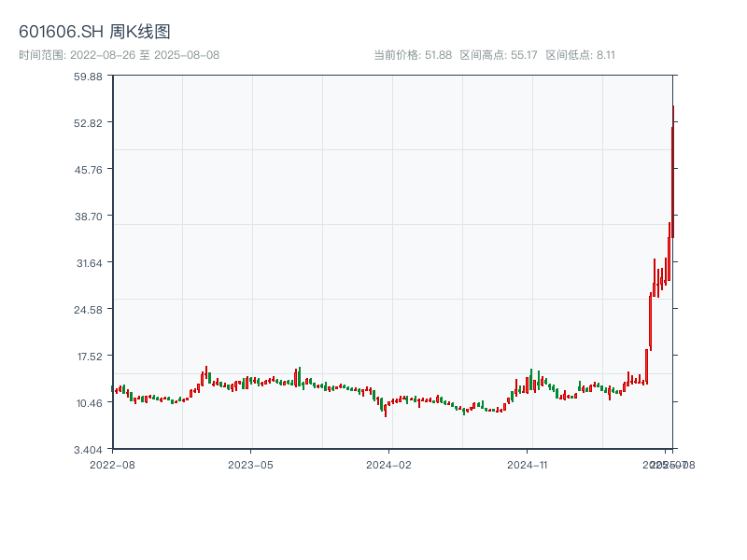Select the time range text 2022-08-26 至 2025-08-08
747x560 pixels.
click(145, 55)
